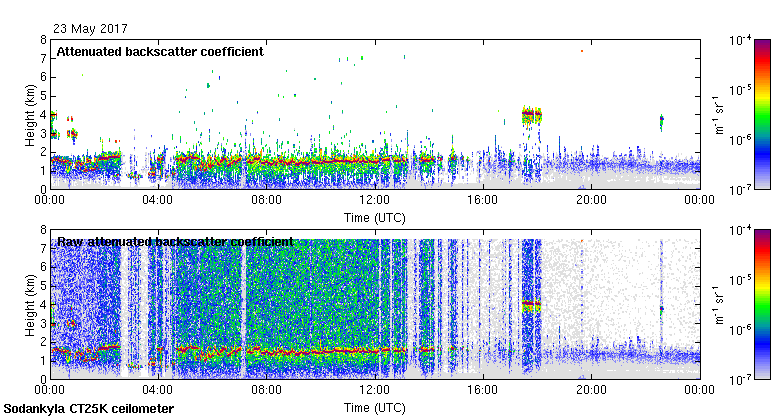Image resolution: width=780 pixels, height=420 pixels.
Task: Click the '23 May 2017' date label
Action: click(x=90, y=28)
